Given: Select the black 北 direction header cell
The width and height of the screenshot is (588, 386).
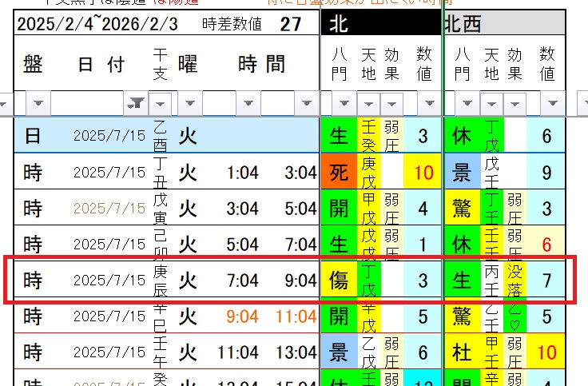Looking at the screenshot, I should click(380, 24).
